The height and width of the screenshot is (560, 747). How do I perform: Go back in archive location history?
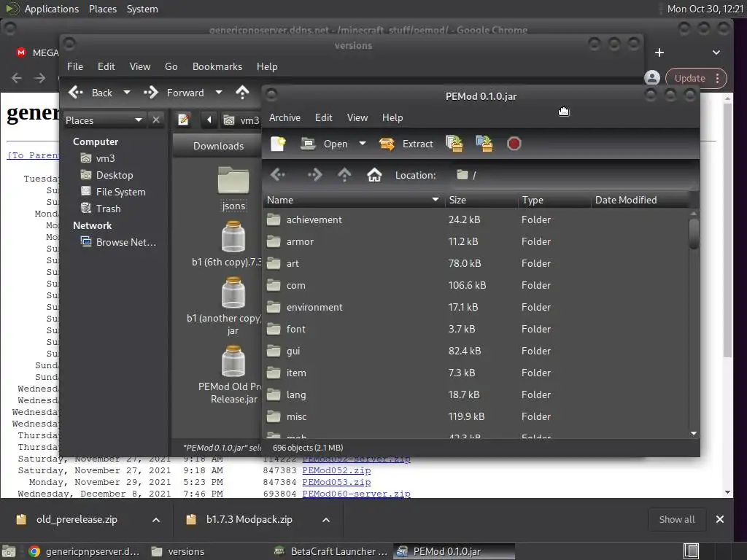(x=278, y=175)
